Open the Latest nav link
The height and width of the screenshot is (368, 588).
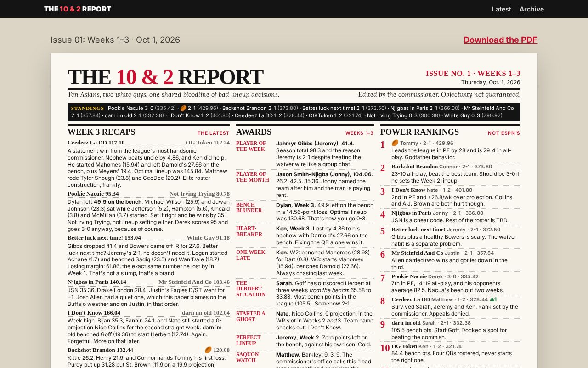[x=502, y=9]
